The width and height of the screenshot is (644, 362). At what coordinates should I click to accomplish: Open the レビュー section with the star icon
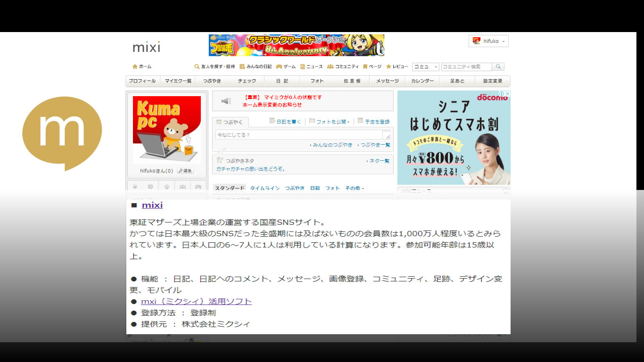tap(397, 66)
